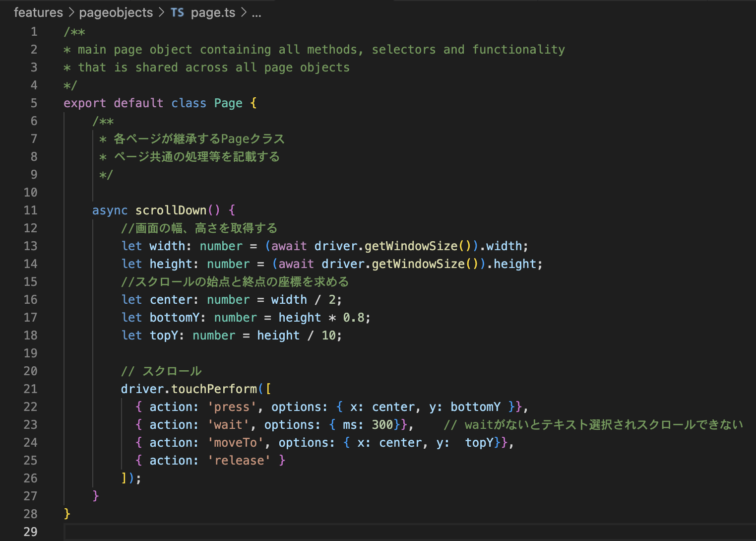Click the 'center' variable declaration on line 16

point(171,300)
